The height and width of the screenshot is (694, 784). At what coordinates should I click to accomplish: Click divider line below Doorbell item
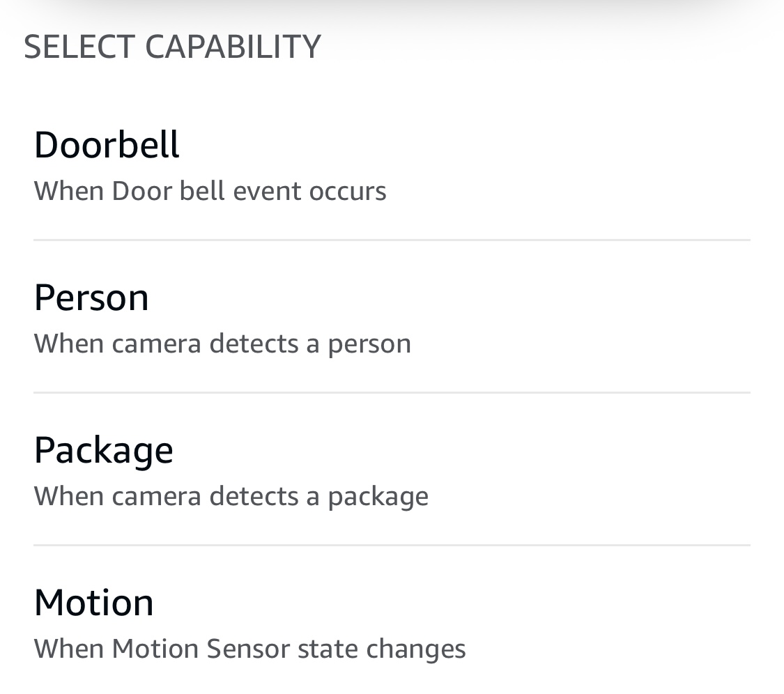tap(392, 240)
